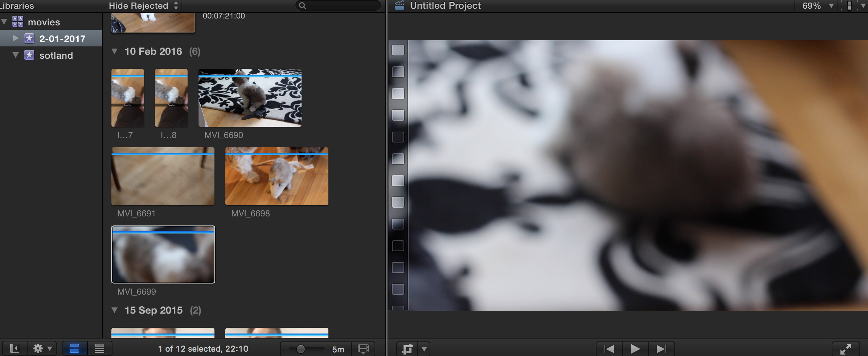Select the movies library icon
This screenshot has width=868, height=356.
click(x=18, y=22)
